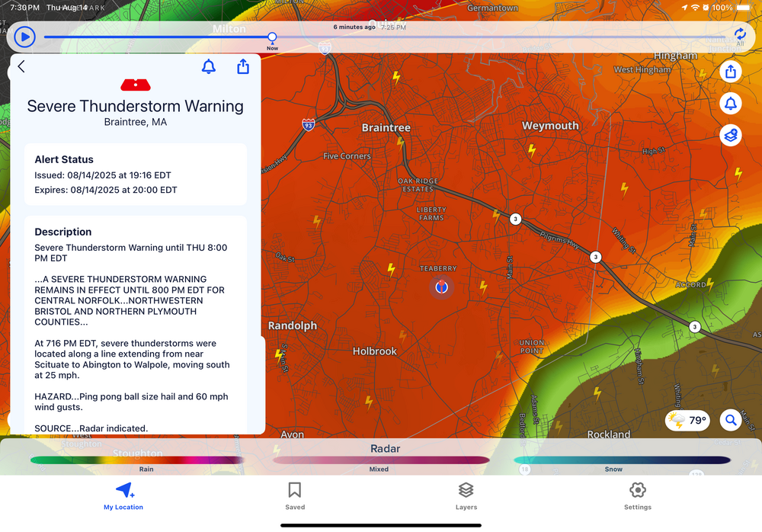Tap the bell icon in the warning panel
The height and width of the screenshot is (532, 762).
coord(209,66)
